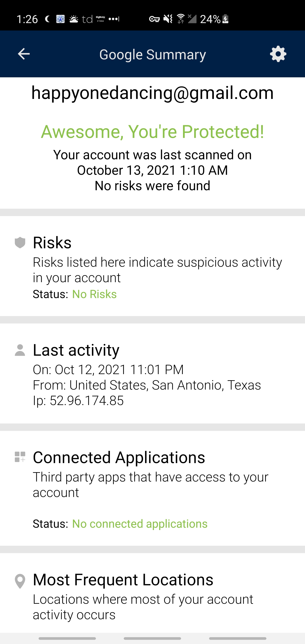Viewport: 305px width, 644px height.
Task: Tap the VPN key status icon
Action: (154, 19)
